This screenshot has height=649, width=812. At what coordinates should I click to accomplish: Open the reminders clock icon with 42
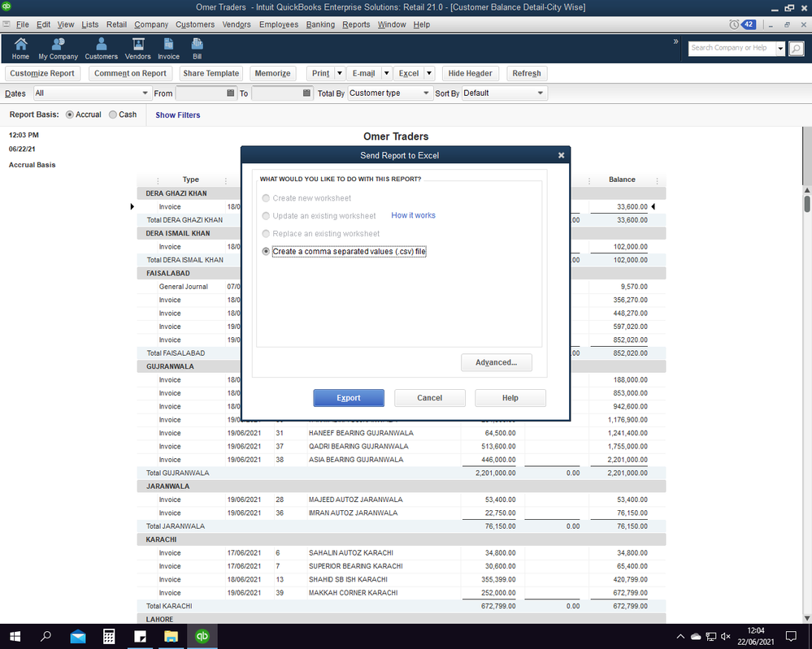(x=742, y=24)
